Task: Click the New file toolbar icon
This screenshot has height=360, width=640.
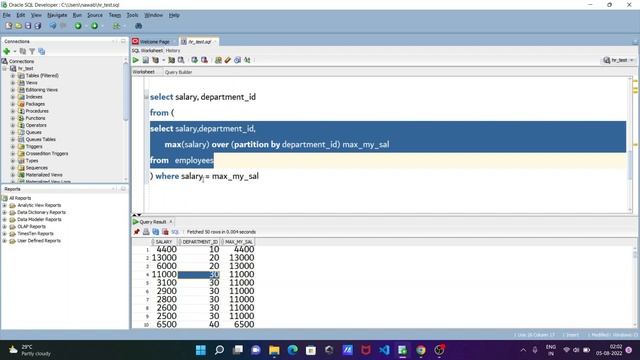Action: coord(9,26)
